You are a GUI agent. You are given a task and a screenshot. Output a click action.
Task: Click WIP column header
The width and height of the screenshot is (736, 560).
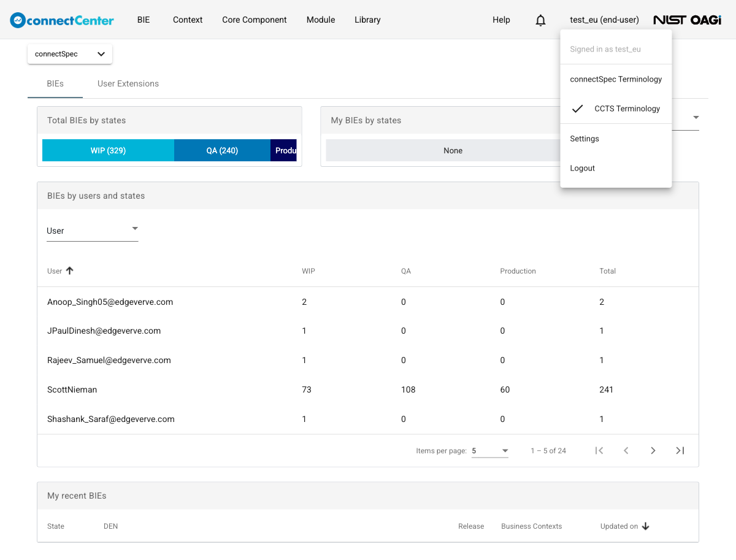(309, 271)
